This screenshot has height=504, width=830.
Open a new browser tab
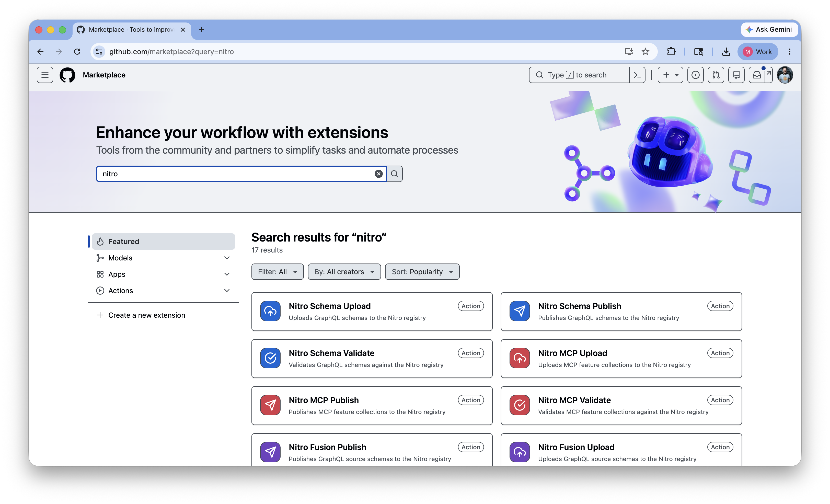click(x=201, y=30)
